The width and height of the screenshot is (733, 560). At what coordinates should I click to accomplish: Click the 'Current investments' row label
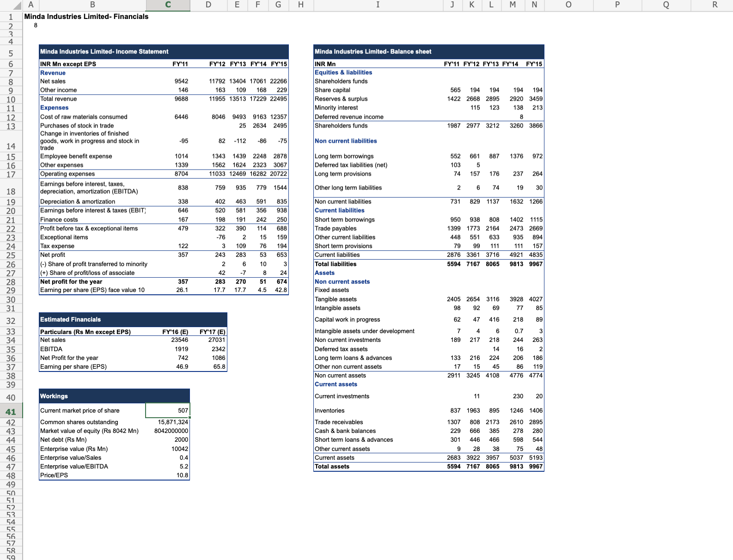tap(342, 396)
